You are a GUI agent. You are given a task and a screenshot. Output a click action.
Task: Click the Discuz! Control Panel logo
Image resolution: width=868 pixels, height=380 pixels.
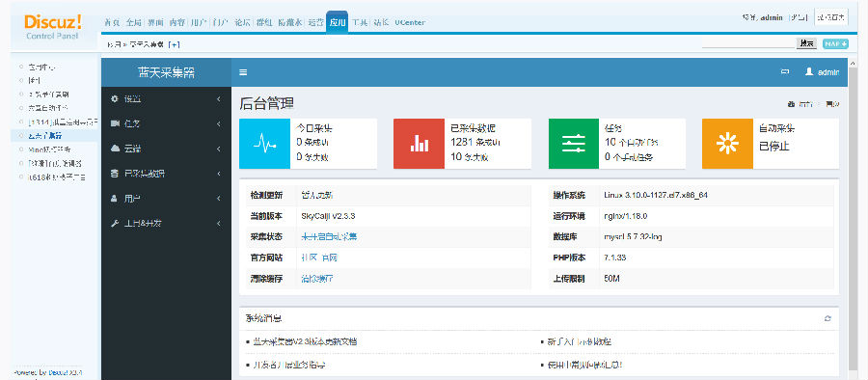coord(53,26)
